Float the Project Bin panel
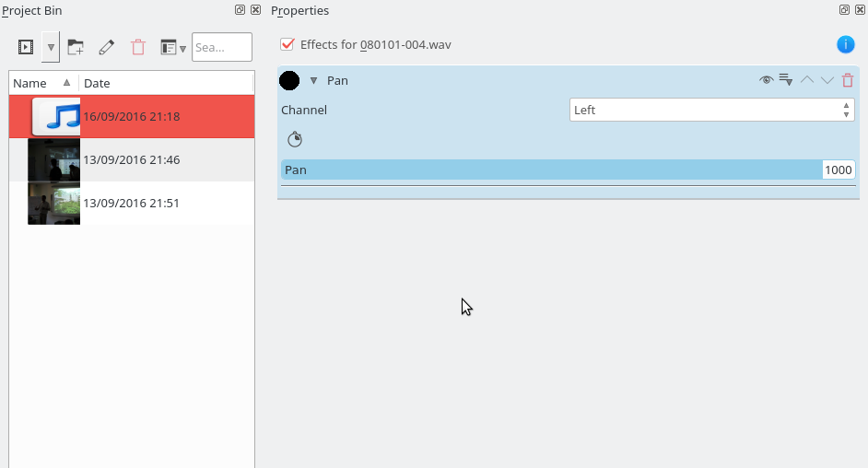The width and height of the screenshot is (868, 468). 240,9
